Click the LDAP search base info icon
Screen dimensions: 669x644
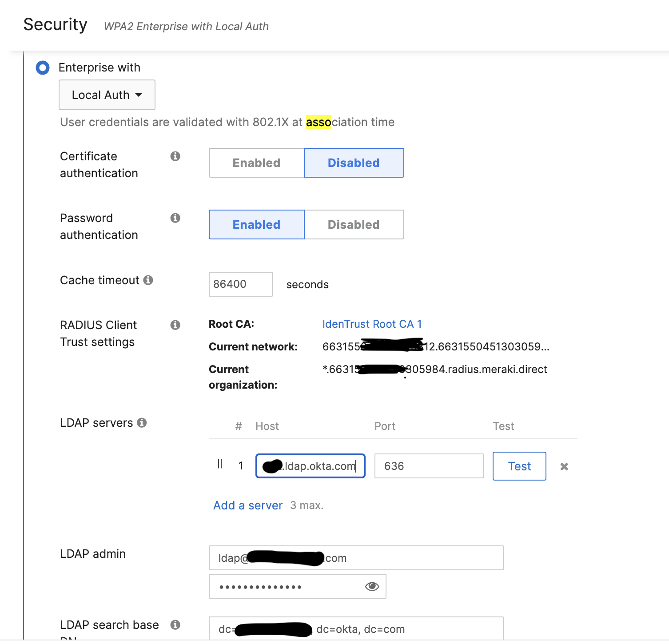[175, 625]
